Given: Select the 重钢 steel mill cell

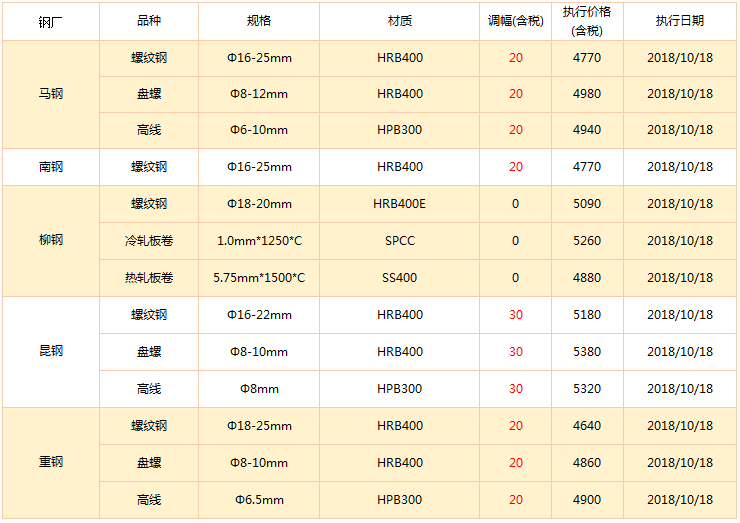Looking at the screenshot, I should (50, 463).
